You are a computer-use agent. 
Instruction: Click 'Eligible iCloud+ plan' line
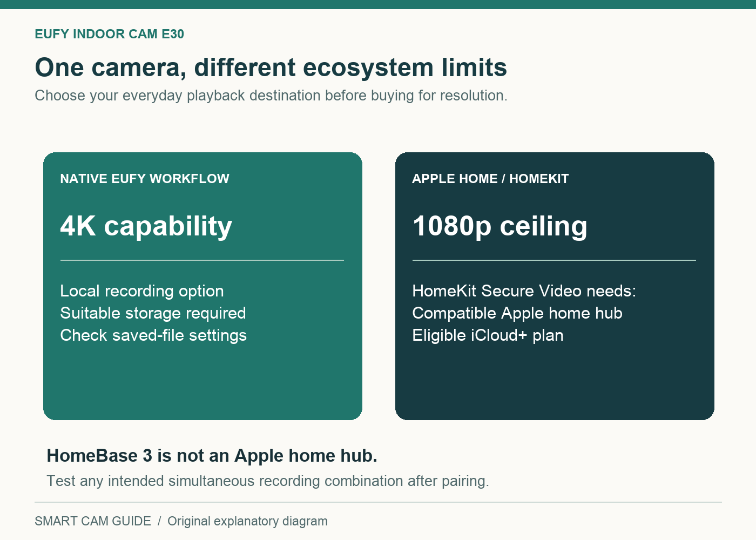coord(488,335)
